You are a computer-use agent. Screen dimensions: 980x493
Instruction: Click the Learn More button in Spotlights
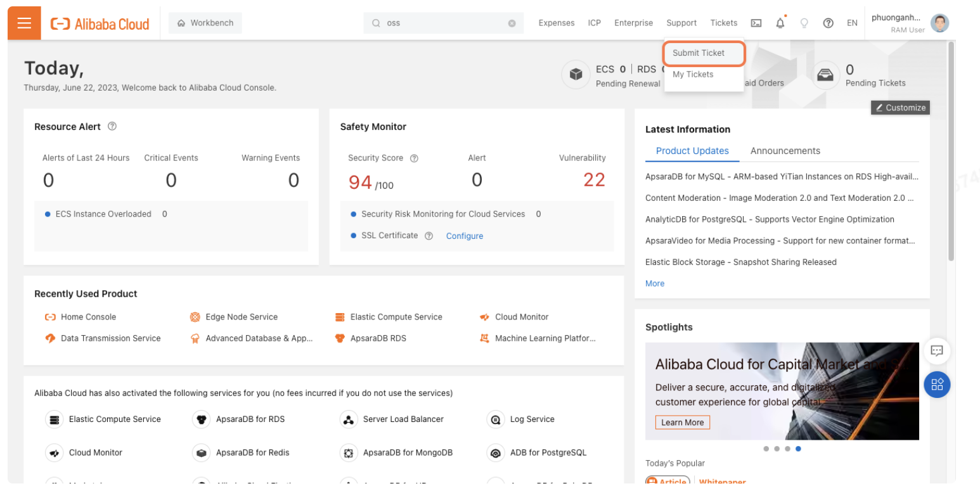[682, 422]
